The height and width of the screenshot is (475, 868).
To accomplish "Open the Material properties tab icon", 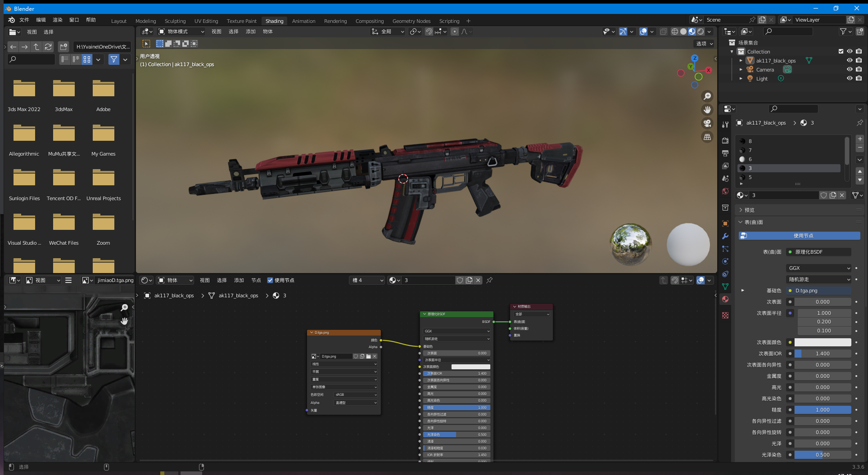I will tap(725, 299).
